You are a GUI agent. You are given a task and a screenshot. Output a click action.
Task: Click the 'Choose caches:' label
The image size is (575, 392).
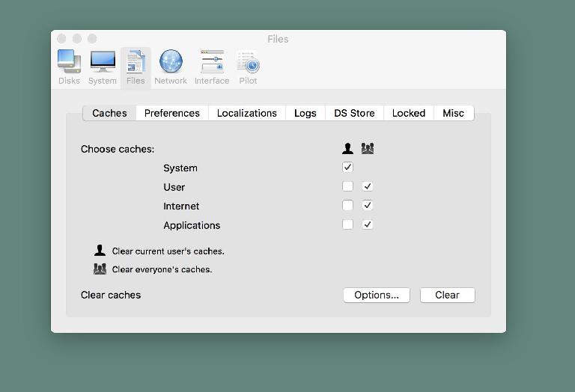tap(118, 149)
